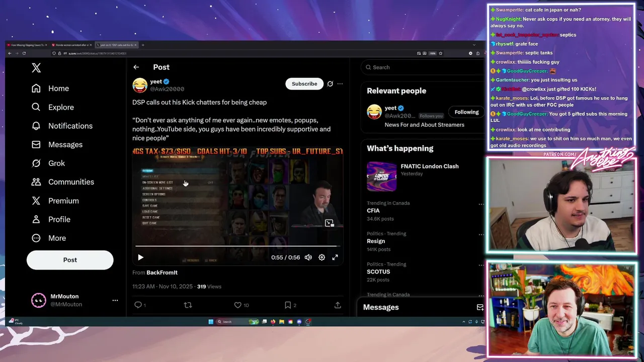Screen dimensions: 644x362
Task: Mute the video with the volume icon
Action: tap(308, 257)
